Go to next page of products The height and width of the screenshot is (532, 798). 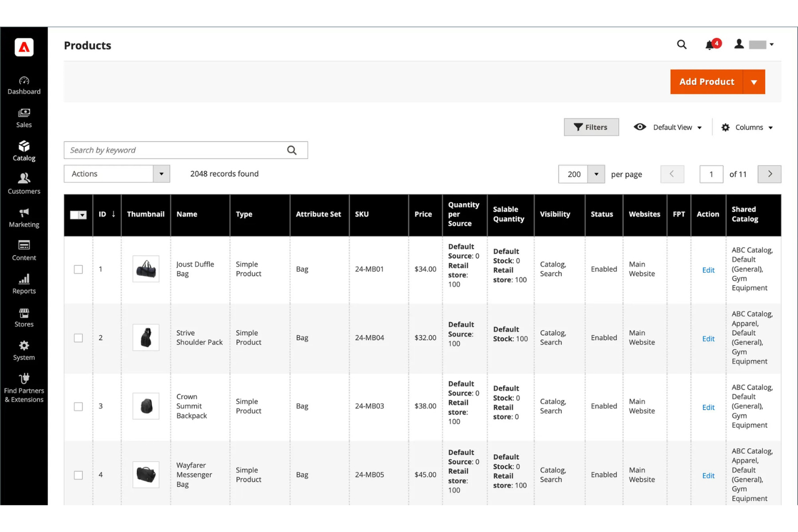click(769, 174)
